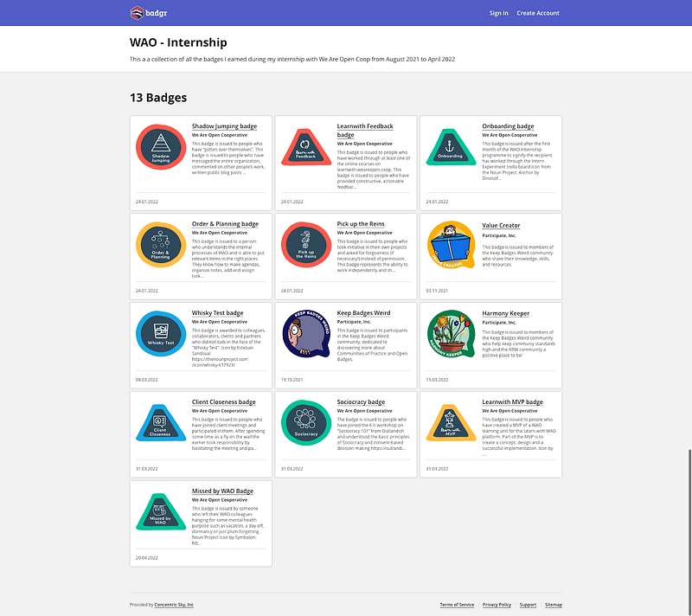
Task: Click the Badgr logo in the header
Action: point(148,13)
